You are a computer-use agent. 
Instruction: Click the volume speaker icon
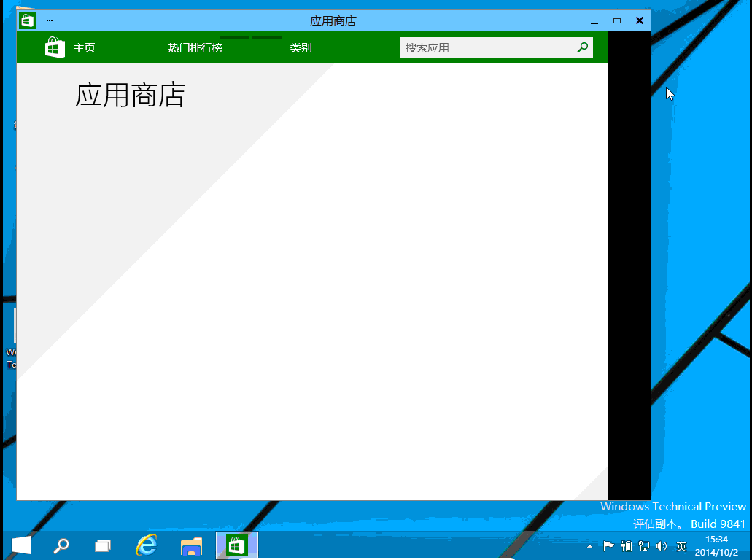pos(662,546)
